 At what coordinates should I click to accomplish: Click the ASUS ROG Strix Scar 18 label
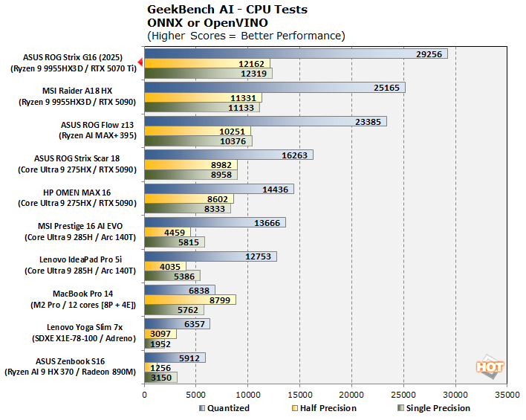(77, 158)
